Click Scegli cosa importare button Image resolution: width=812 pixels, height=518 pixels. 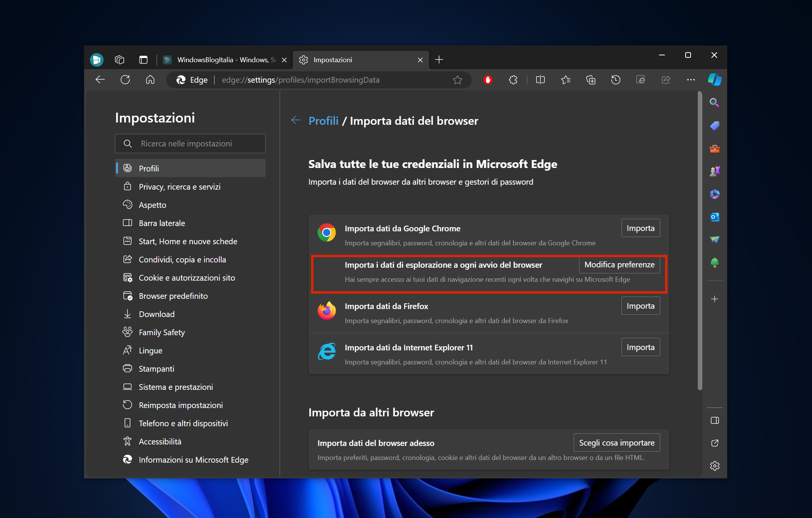(x=617, y=443)
